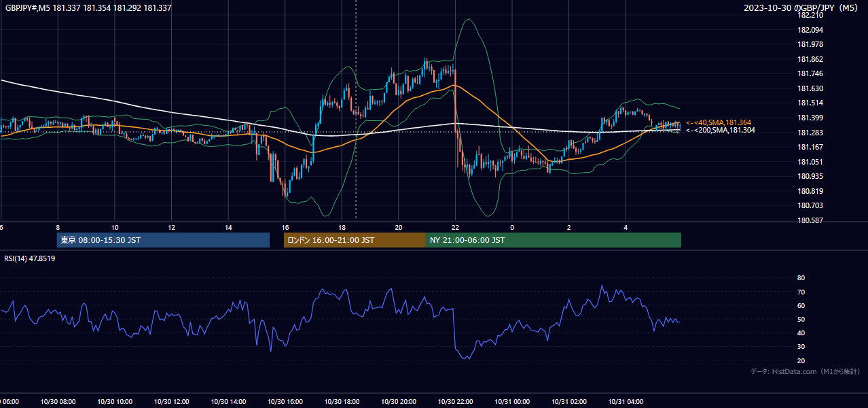Click RSI scale value 50
This screenshot has height=408, width=868.
(801, 319)
